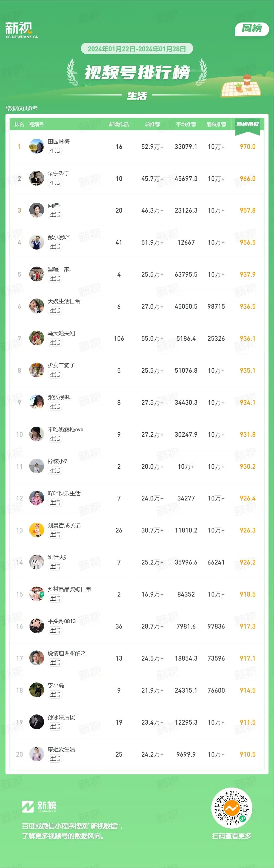This screenshot has height=868, width=274.
Task: Open the 孙冰法后援 dark avatar
Action: (x=37, y=722)
